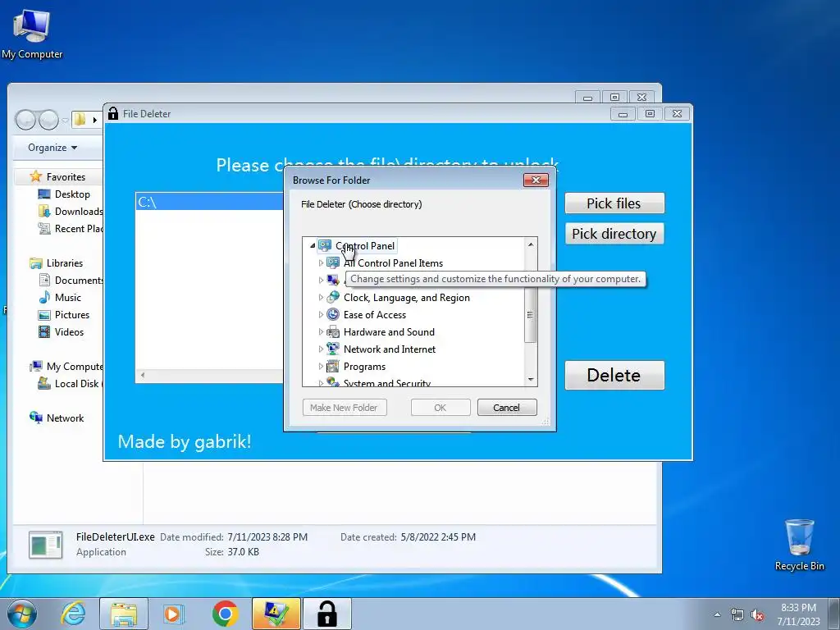Open Windows Explorer taskbar icon
This screenshot has width=840, height=630.
[123, 614]
